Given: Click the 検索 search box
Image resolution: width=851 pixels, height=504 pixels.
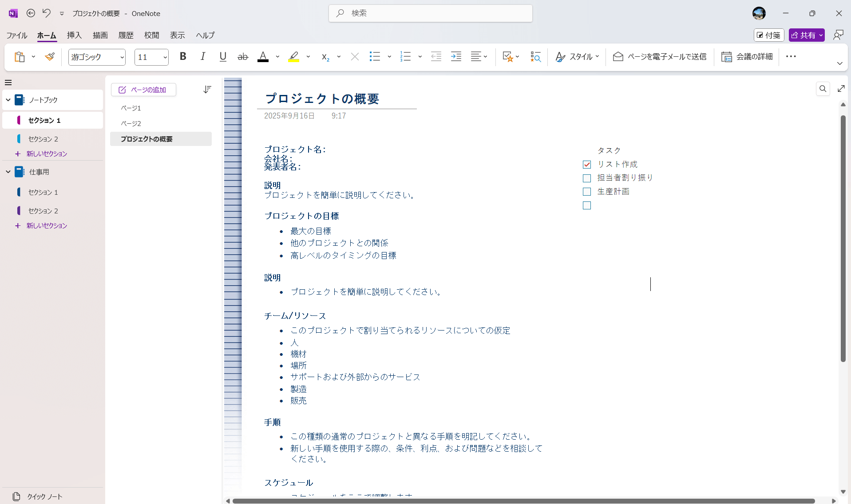Looking at the screenshot, I should (430, 13).
